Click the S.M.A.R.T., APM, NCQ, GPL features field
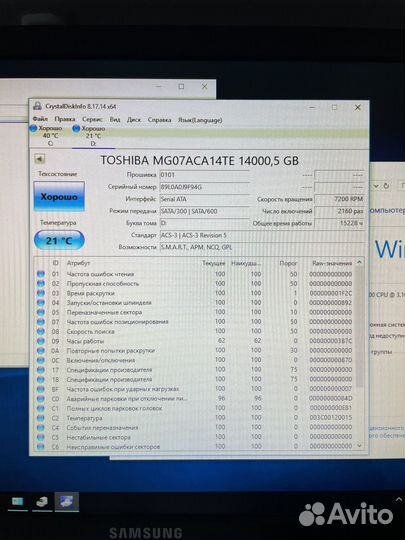This screenshot has width=405, height=540. pos(262,247)
